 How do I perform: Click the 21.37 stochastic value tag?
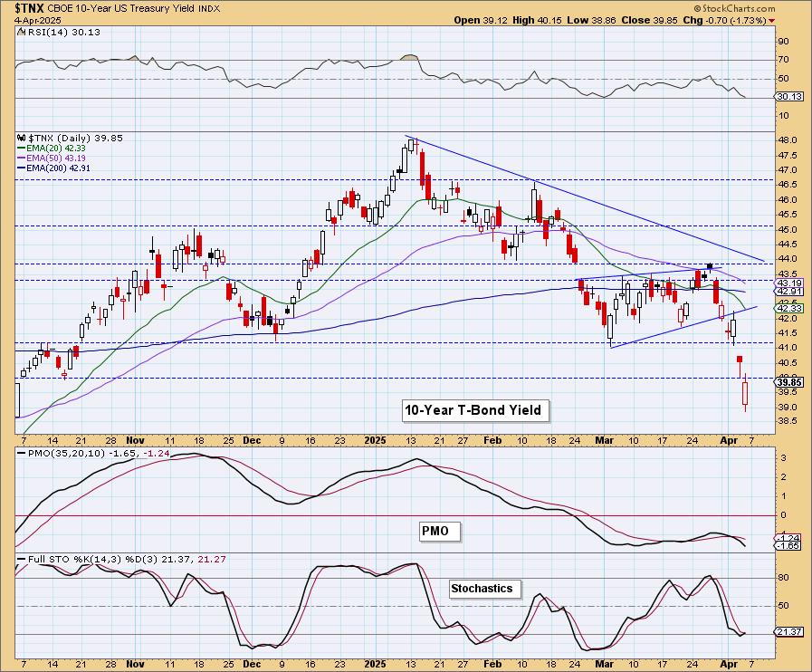point(789,631)
